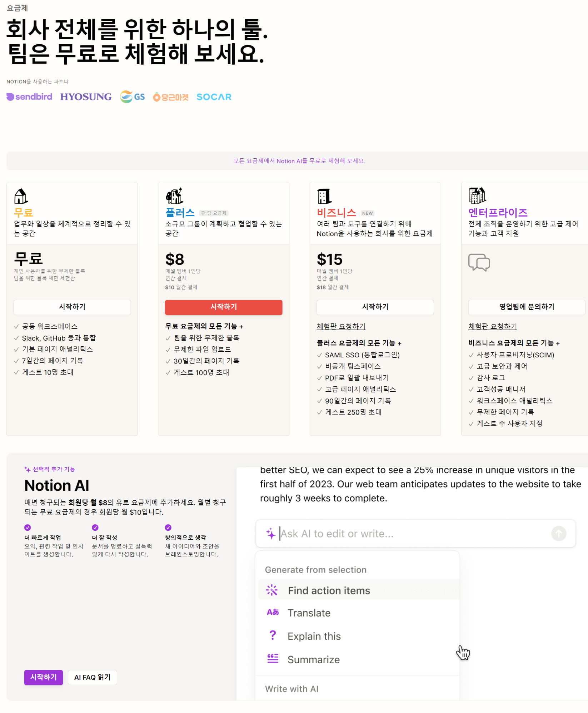The height and width of the screenshot is (713, 588).
Task: Click the SOCAR partner logo
Action: point(214,97)
